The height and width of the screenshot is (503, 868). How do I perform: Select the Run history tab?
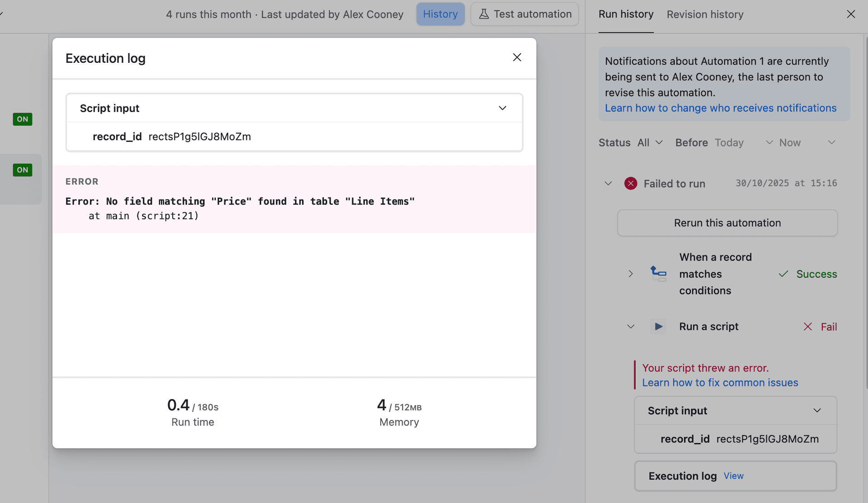(626, 14)
